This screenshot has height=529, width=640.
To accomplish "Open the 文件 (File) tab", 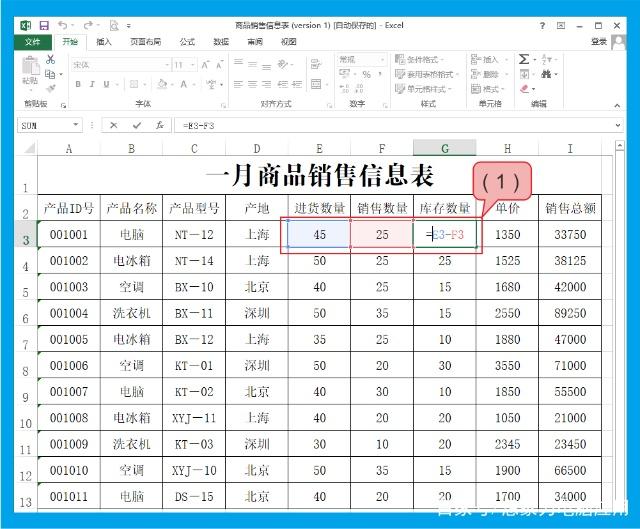I will (33, 42).
